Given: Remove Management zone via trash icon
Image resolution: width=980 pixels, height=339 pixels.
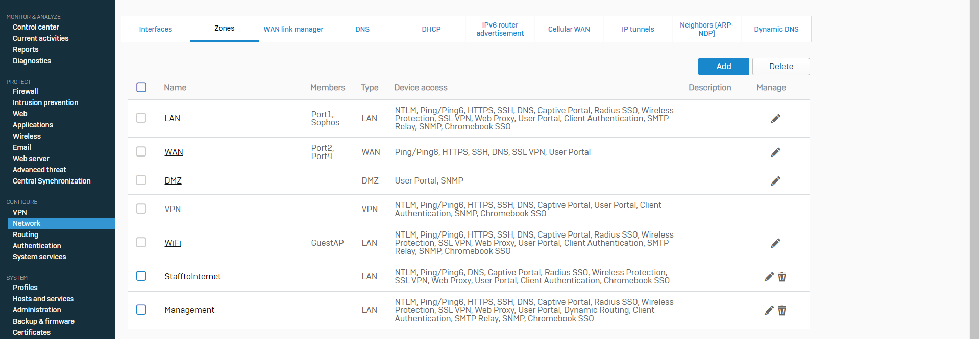Looking at the screenshot, I should (x=782, y=310).
